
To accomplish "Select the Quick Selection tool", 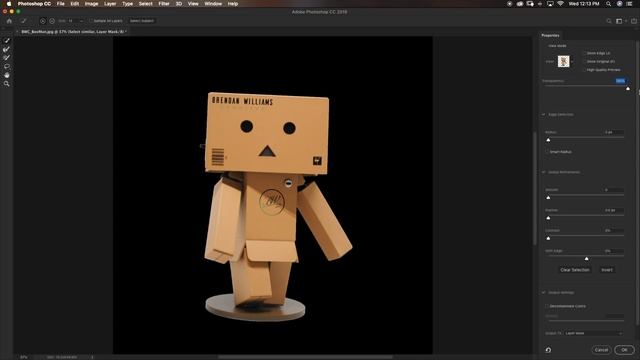I will click(7, 40).
